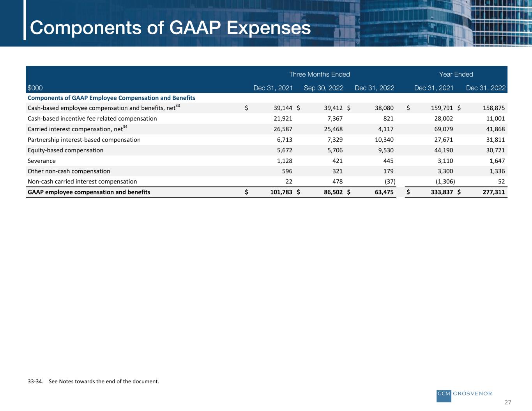The image size is (532, 411).
Task: Select the 277,311 full-year total
Action: pos(491,192)
